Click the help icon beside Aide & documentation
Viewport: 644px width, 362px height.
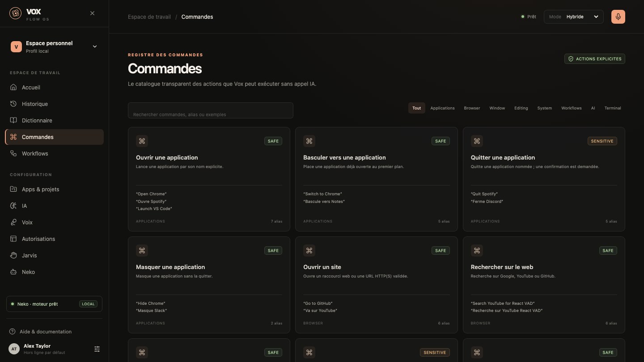[13, 332]
